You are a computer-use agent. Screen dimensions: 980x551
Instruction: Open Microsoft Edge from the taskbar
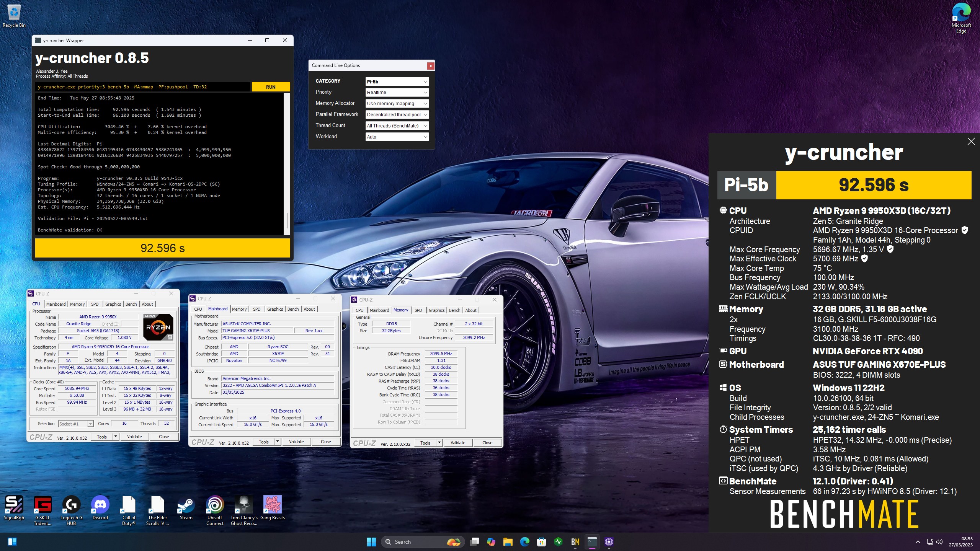click(525, 542)
